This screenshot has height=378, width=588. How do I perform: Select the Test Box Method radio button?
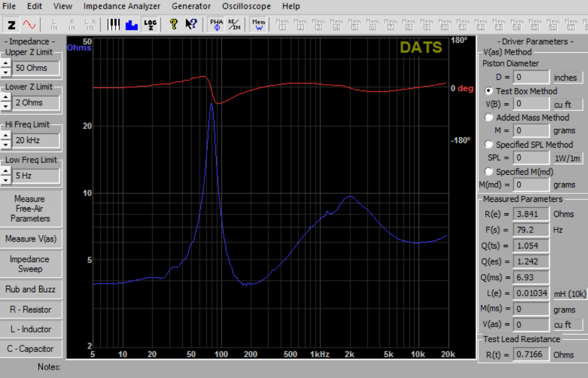click(489, 91)
